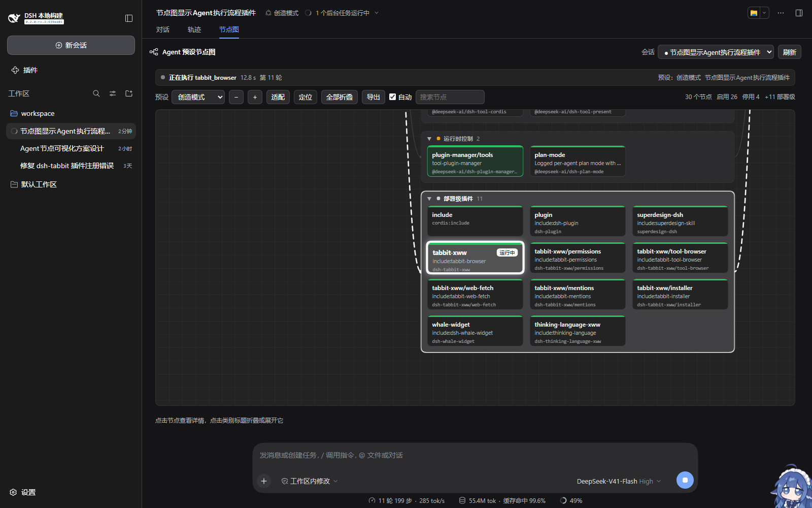Open the 创造模式 mode indicator in header
The image size is (812, 508).
coord(282,13)
